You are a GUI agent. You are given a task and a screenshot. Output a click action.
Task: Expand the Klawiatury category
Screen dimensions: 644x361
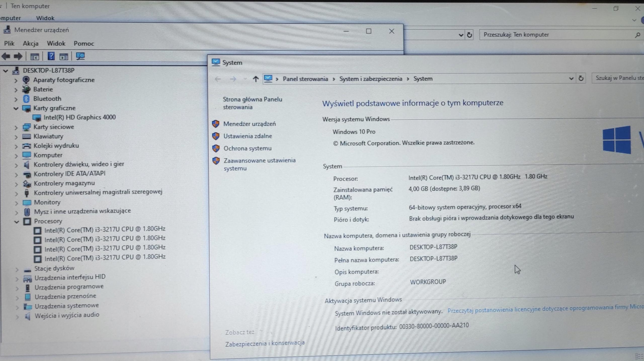16,137
